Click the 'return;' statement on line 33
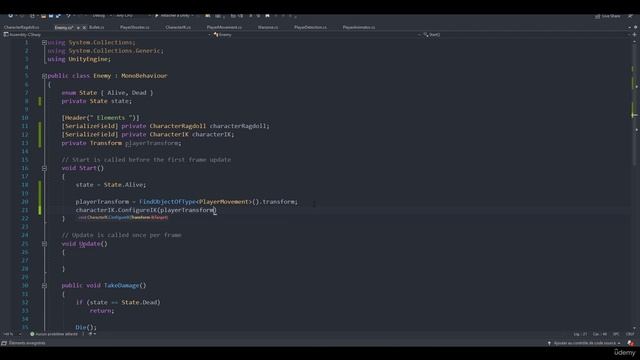640x360 pixels. pyautogui.click(x=102, y=311)
